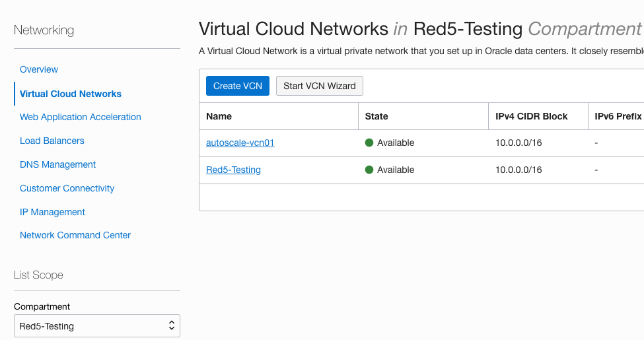Click the Create VCN button

[x=238, y=86]
